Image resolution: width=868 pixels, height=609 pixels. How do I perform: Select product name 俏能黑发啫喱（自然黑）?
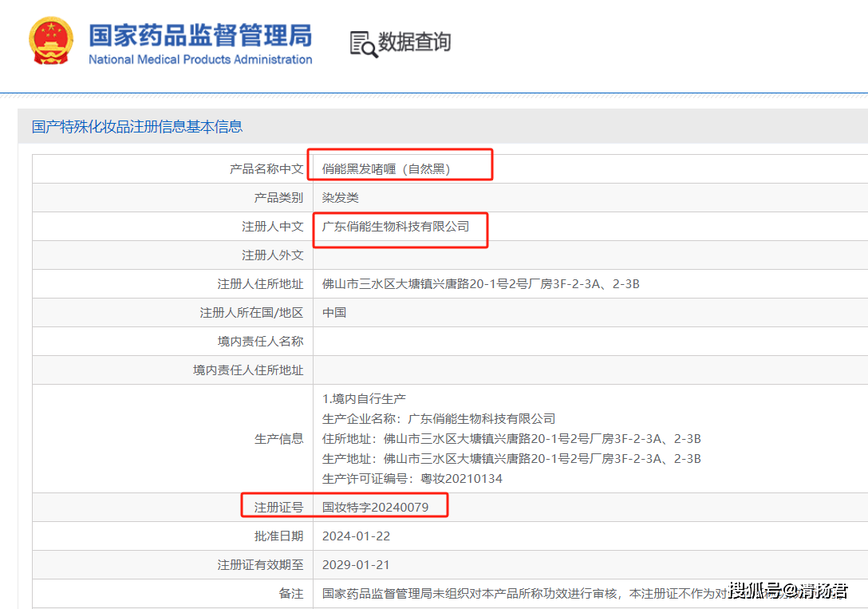pyautogui.click(x=386, y=169)
